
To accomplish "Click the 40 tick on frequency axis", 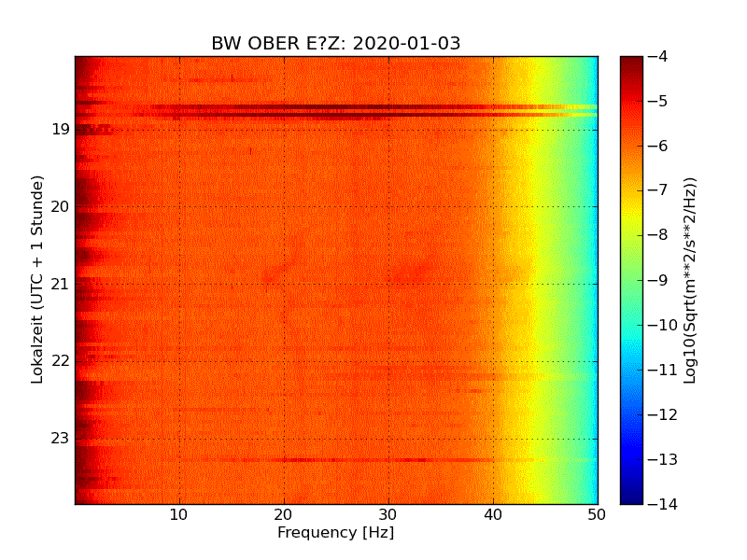I will pyautogui.click(x=493, y=515).
